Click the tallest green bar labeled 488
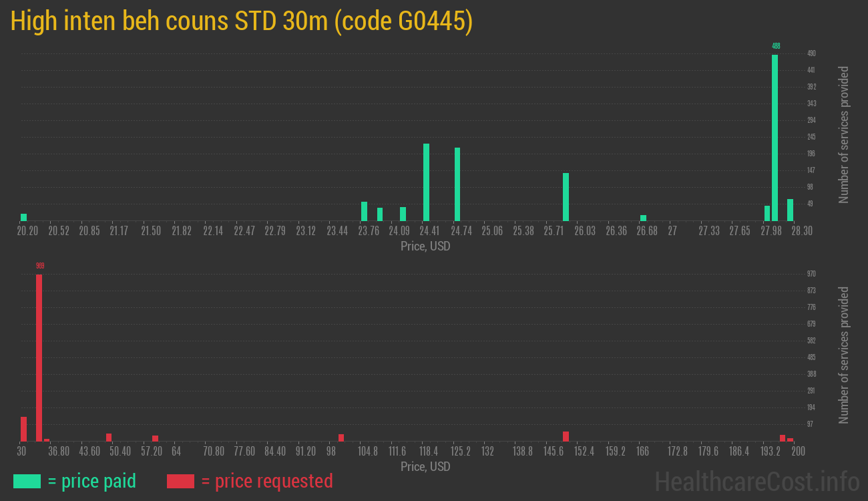 pos(775,137)
